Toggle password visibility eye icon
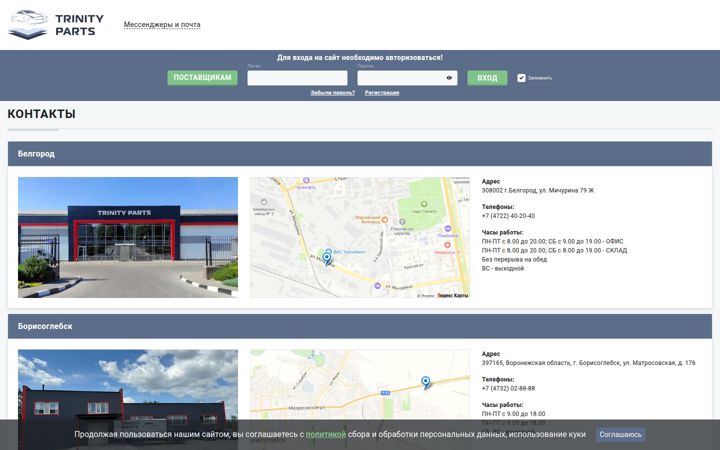 point(449,78)
